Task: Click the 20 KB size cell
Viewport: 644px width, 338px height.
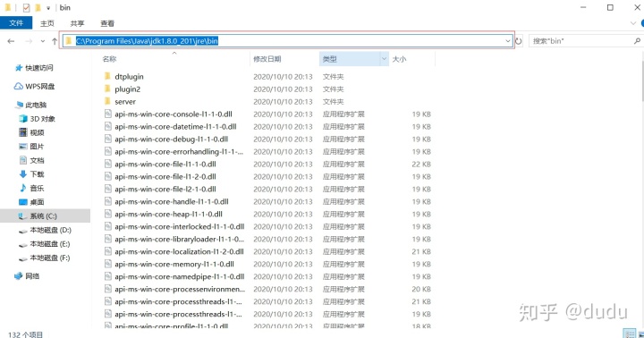Action: click(421, 289)
